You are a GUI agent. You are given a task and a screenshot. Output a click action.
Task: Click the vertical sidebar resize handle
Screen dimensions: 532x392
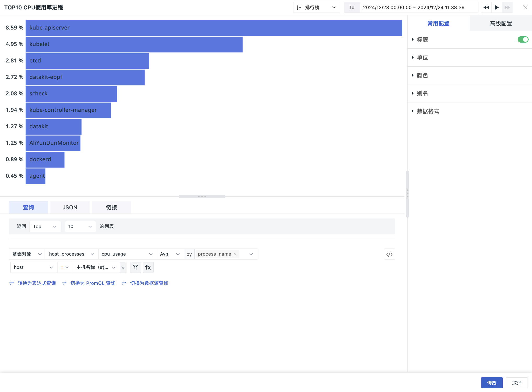tap(407, 194)
